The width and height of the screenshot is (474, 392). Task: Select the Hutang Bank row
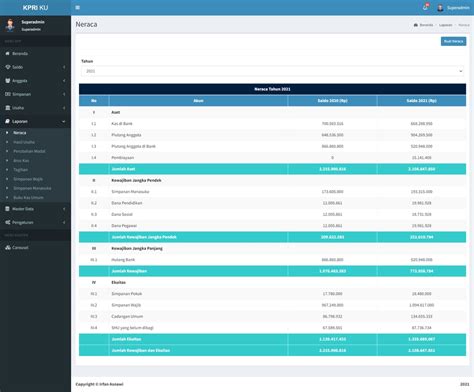(272, 260)
